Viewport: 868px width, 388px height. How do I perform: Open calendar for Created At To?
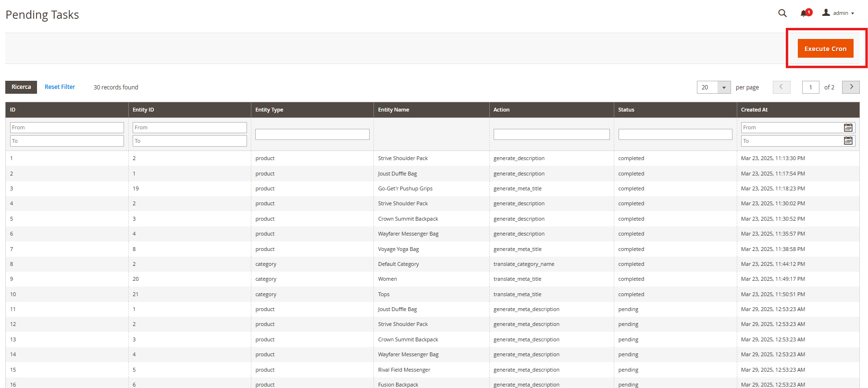click(x=848, y=141)
